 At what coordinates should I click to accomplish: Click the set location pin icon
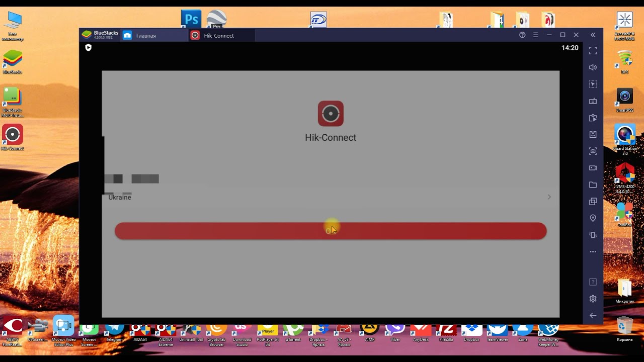(593, 218)
